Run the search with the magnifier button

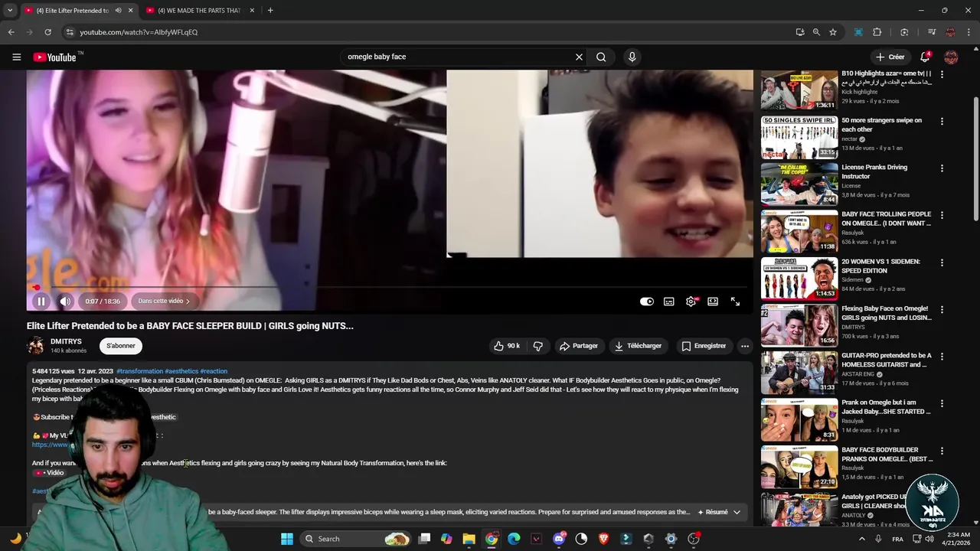[x=601, y=57]
